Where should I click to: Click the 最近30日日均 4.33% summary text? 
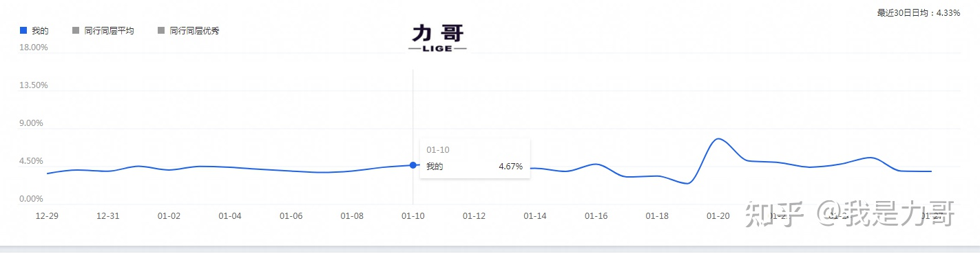[x=919, y=12]
